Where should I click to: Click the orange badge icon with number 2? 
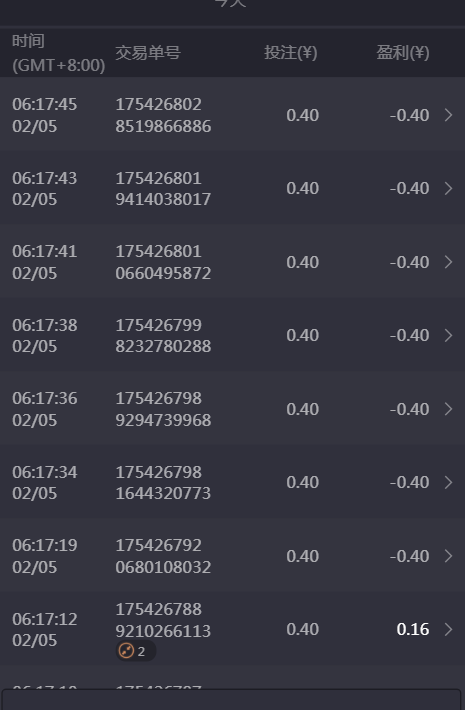pyautogui.click(x=135, y=651)
